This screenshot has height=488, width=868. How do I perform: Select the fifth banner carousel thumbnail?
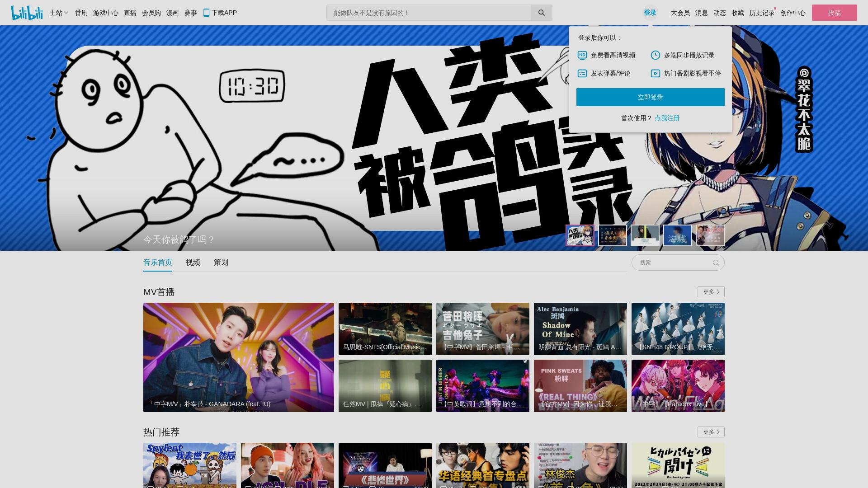coord(710,235)
